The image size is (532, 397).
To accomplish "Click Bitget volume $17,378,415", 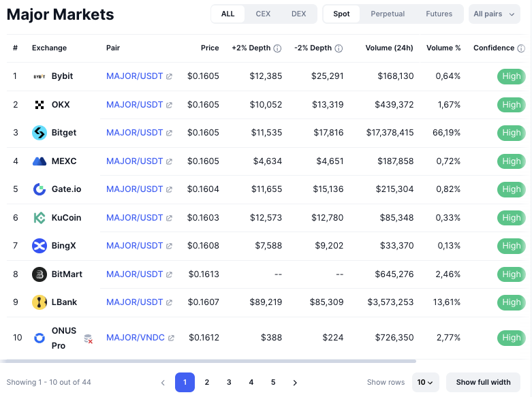I will 390,133.
